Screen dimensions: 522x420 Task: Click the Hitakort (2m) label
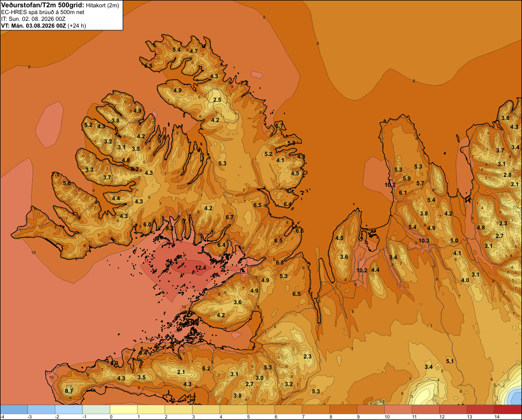click(x=102, y=5)
